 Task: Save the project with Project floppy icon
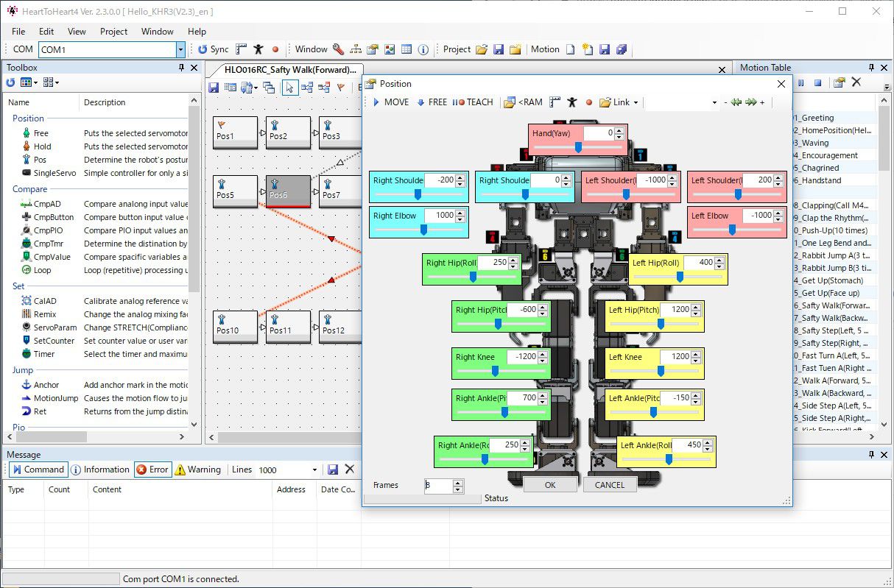click(x=499, y=49)
